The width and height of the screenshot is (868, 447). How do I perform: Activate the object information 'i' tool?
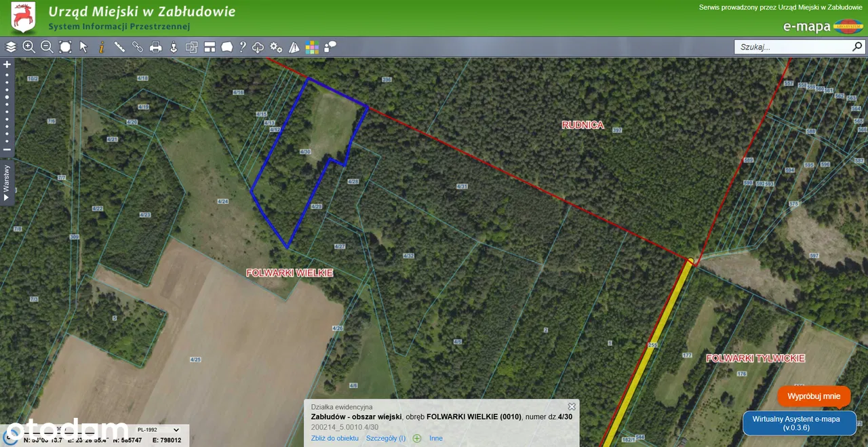coord(102,47)
